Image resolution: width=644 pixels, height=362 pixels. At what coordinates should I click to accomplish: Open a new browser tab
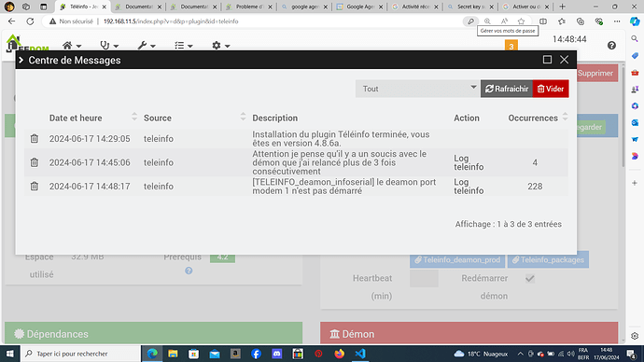tap(562, 7)
